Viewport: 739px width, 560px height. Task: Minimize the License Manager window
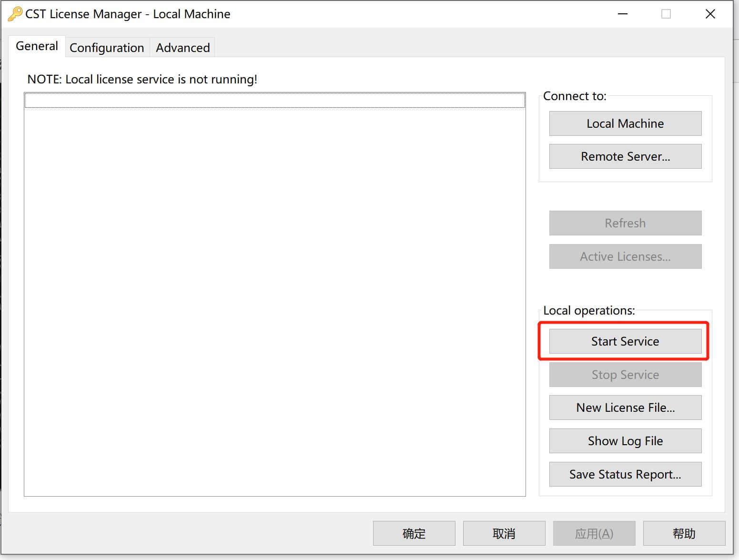tap(622, 14)
